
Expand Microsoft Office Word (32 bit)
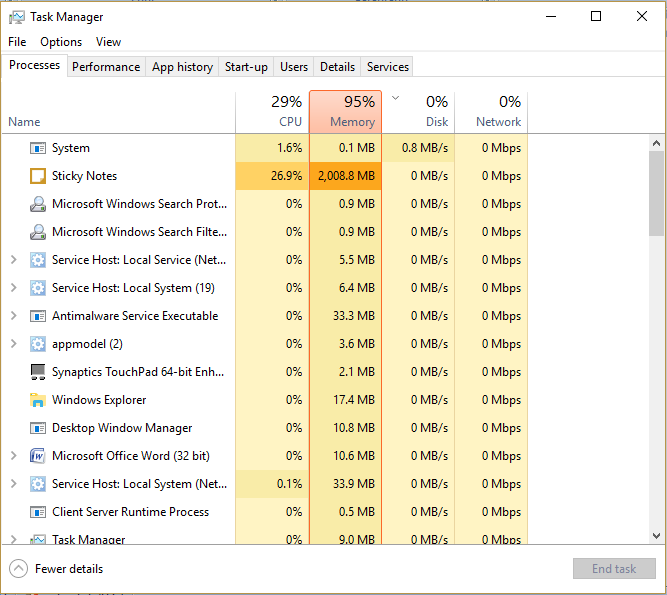(14, 456)
